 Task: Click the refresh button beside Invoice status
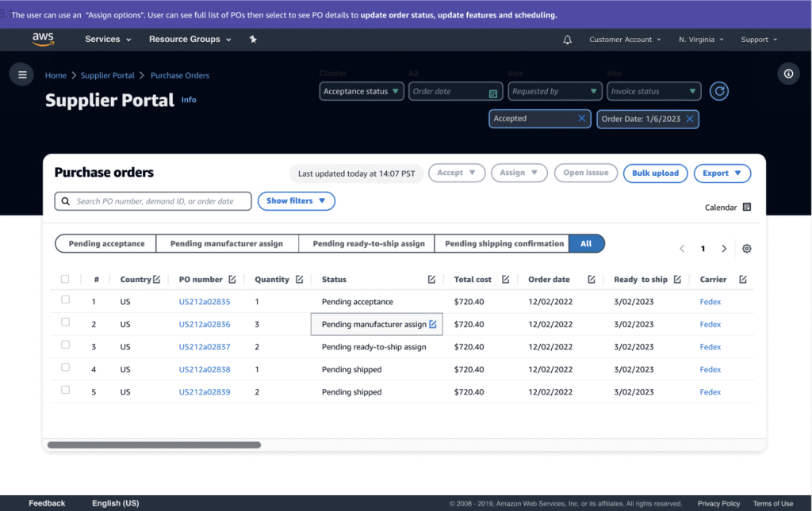pyautogui.click(x=718, y=91)
